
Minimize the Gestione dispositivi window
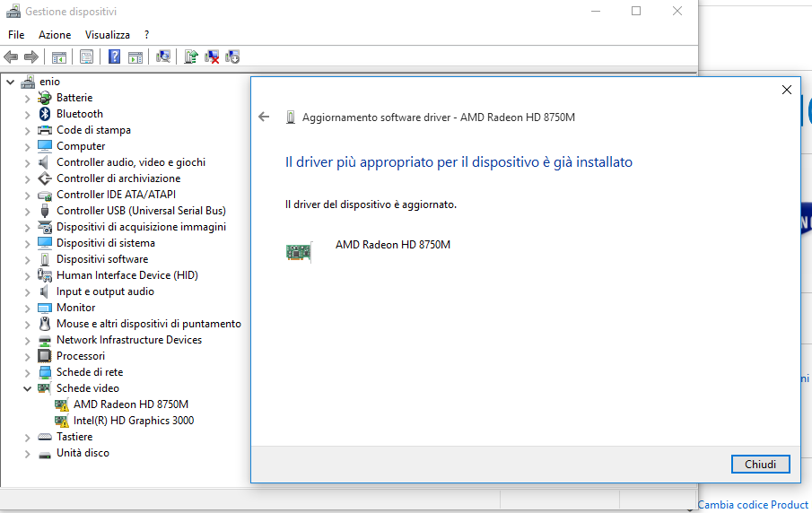tap(596, 11)
